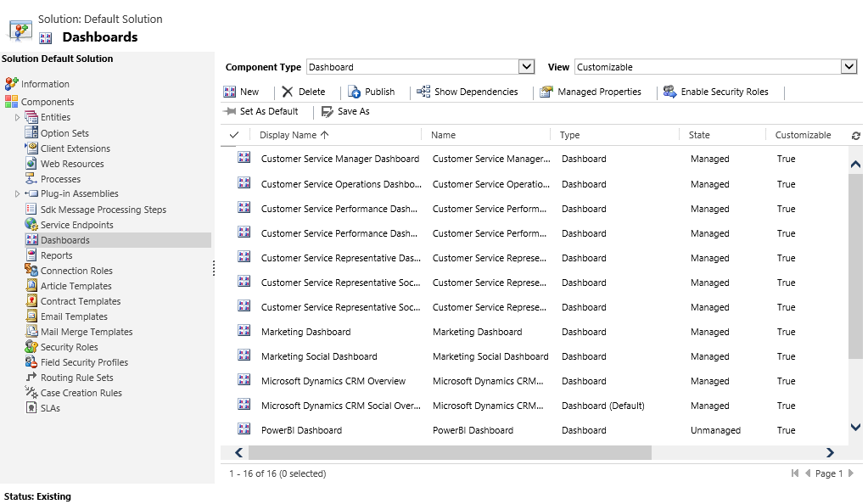The width and height of the screenshot is (868, 504).
Task: Select the Marketing Dashboard row
Action: (305, 332)
